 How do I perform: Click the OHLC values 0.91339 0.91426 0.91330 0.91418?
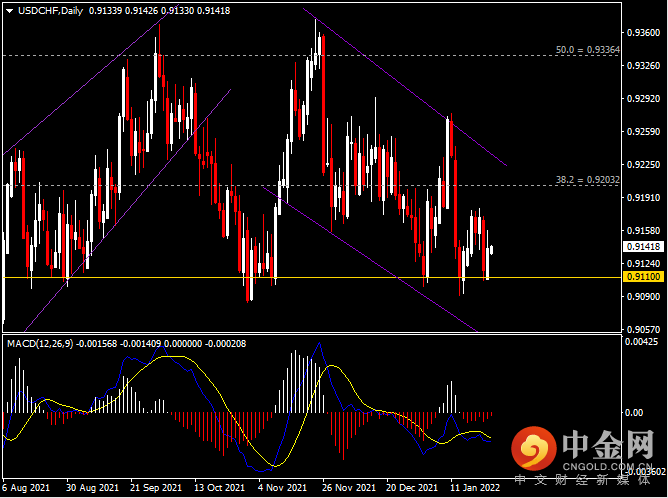click(x=159, y=11)
